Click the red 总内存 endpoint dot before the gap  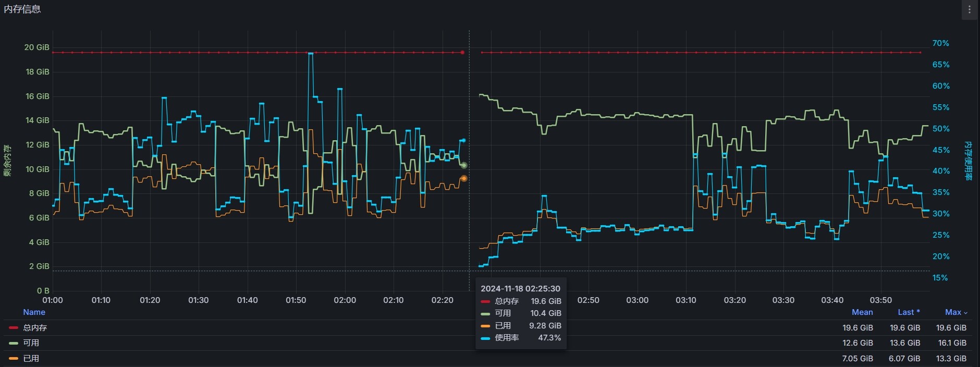(462, 52)
